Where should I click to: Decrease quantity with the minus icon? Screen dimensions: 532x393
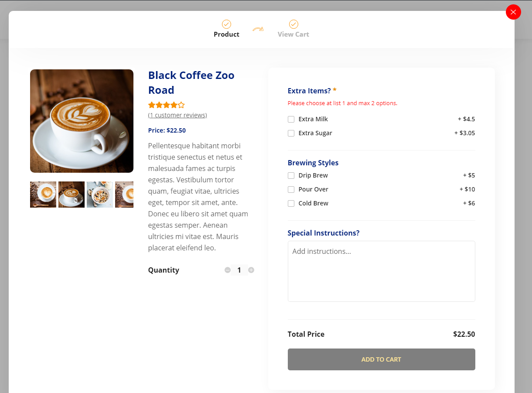coord(227,270)
